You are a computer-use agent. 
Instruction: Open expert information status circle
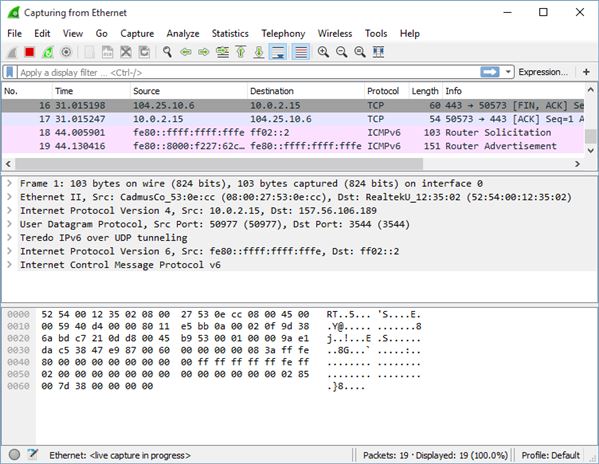14,454
